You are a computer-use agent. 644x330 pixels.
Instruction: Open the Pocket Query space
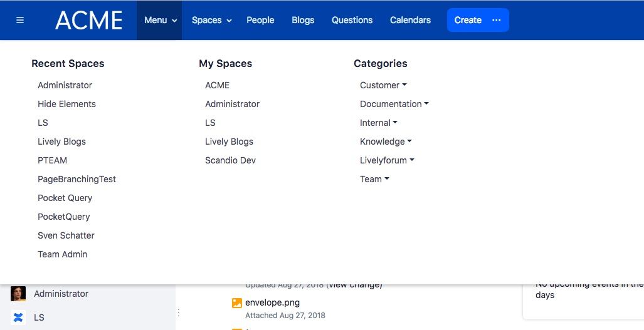[x=65, y=199]
